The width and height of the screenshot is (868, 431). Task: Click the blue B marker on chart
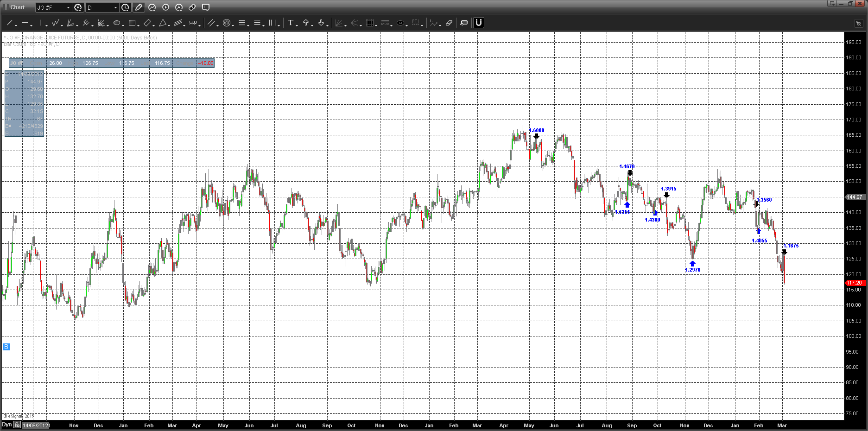[6, 347]
